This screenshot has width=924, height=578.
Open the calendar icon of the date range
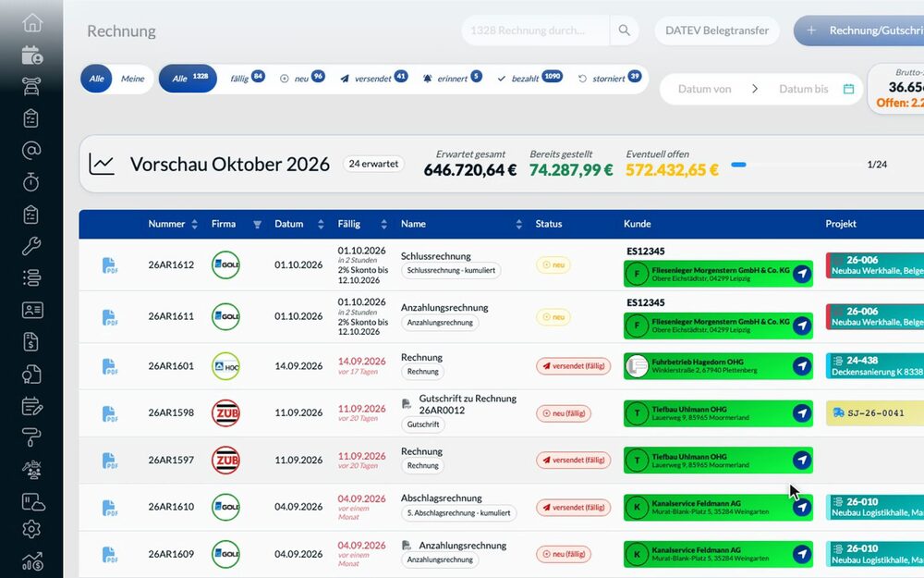point(848,89)
